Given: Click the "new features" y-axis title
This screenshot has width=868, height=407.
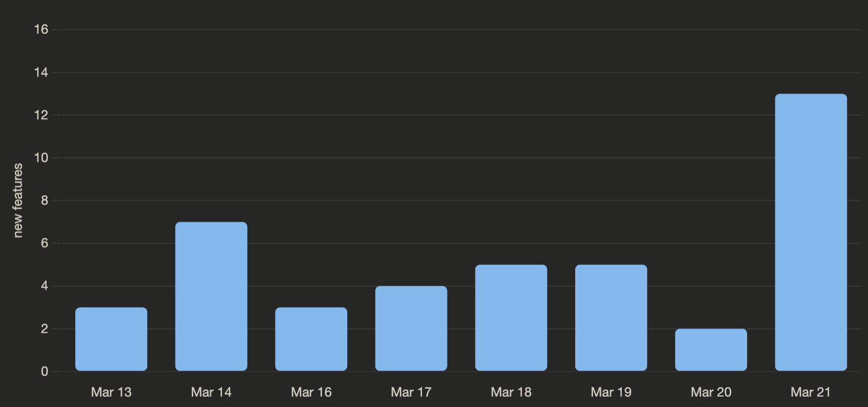Looking at the screenshot, I should coord(18,201).
